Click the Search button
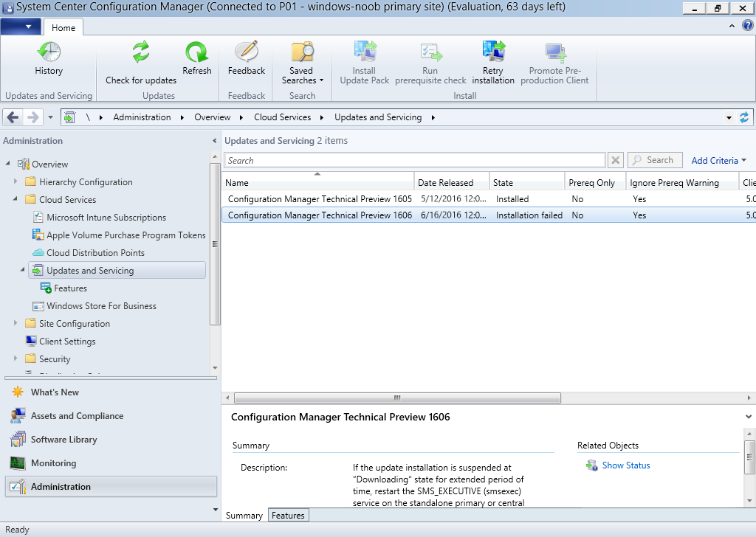This screenshot has height=537, width=756. click(655, 160)
